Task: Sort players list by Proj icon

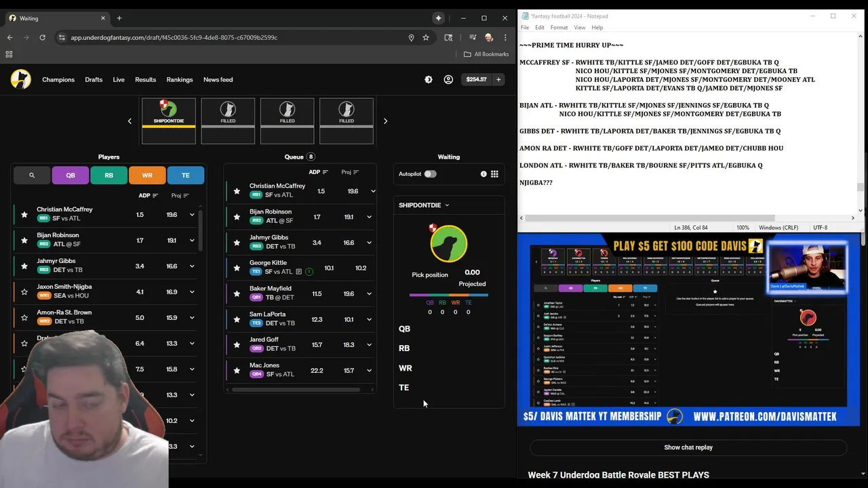Action: point(186,196)
